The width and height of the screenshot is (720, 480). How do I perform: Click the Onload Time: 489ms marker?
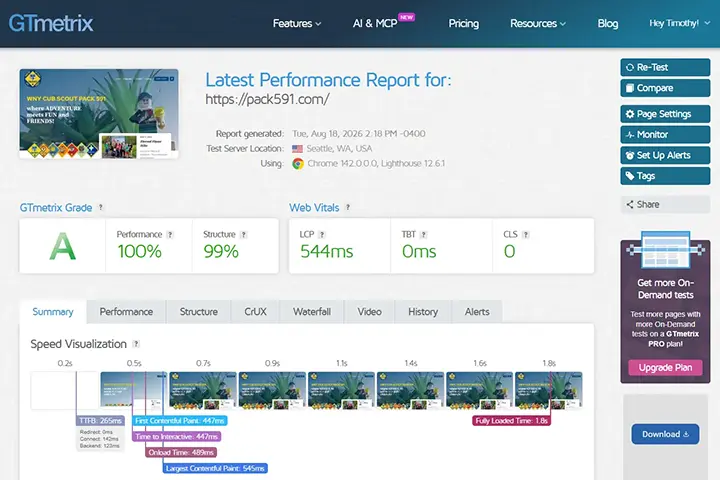181,452
